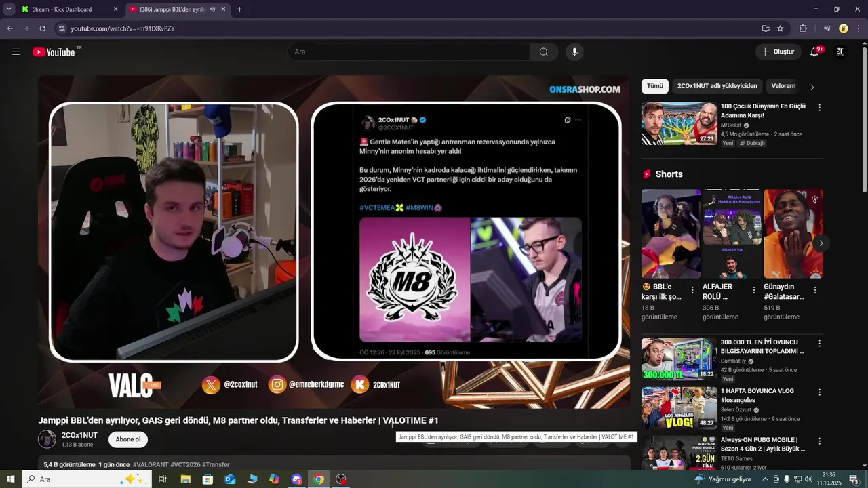
Task: Open 2COx1NUT channel avatar
Action: [x=47, y=439]
